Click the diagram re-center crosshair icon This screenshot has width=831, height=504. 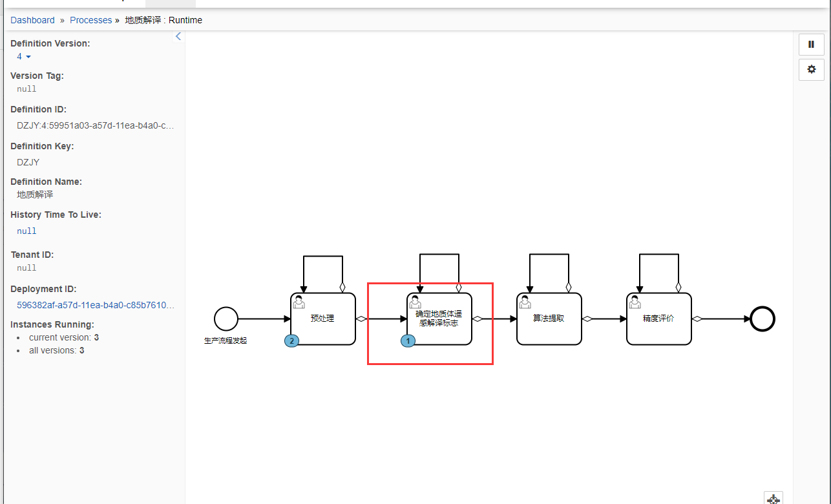773,499
